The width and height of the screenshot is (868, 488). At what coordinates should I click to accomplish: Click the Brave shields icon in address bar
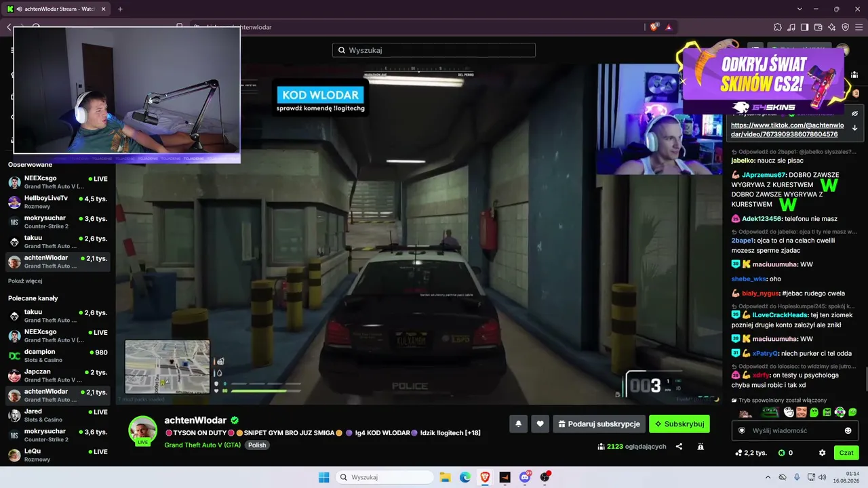tap(654, 27)
